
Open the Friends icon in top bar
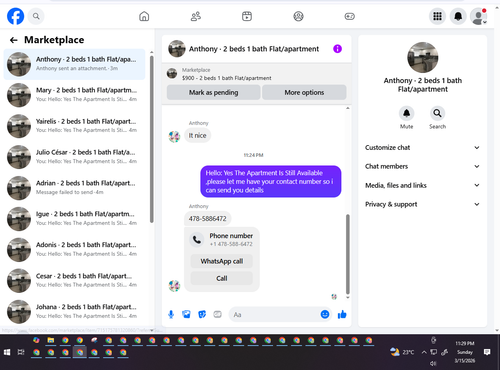point(196,16)
